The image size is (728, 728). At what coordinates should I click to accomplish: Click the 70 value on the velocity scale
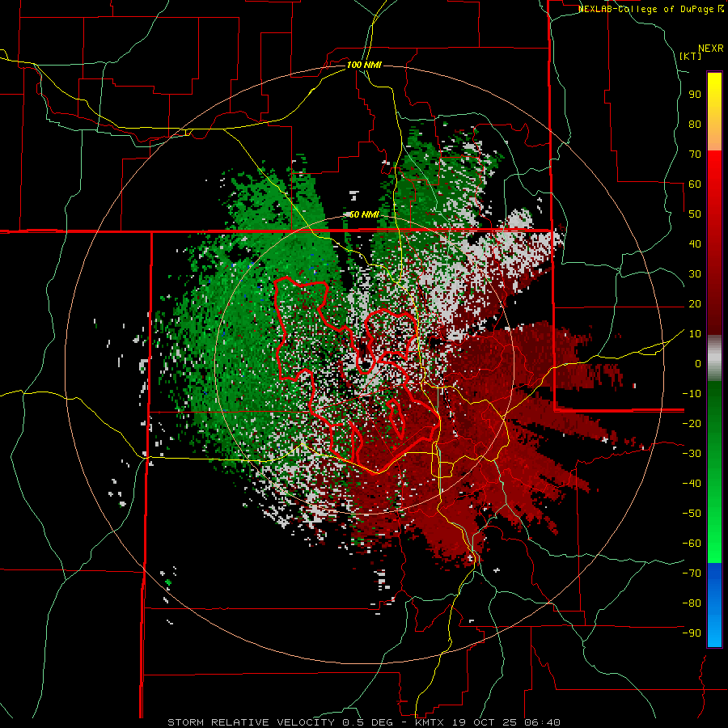tap(695, 154)
